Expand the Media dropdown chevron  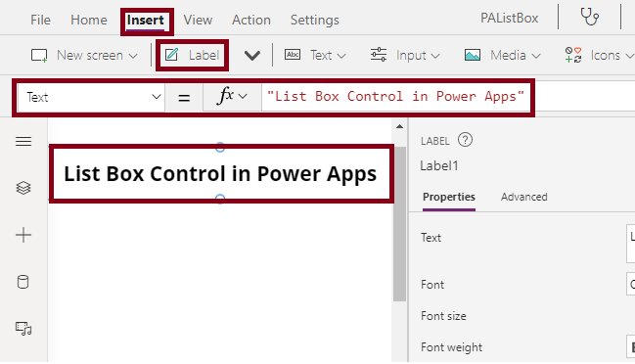point(536,56)
